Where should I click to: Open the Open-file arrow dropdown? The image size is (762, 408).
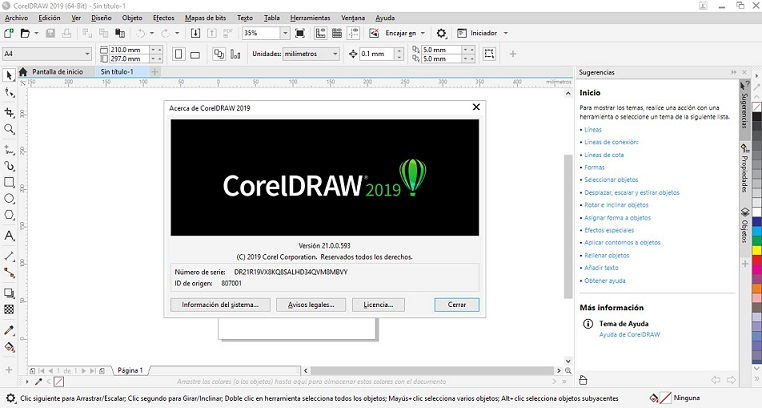click(x=36, y=33)
